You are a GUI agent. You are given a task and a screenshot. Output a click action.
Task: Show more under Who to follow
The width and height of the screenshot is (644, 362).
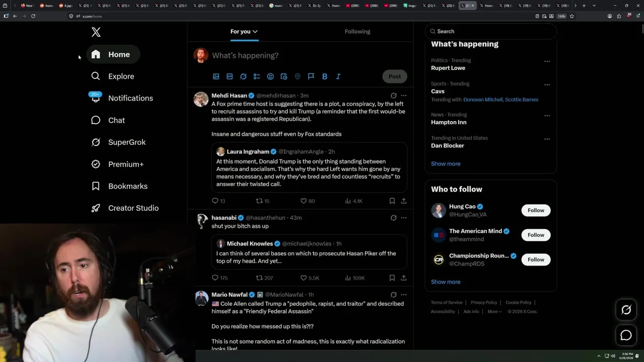tap(445, 282)
